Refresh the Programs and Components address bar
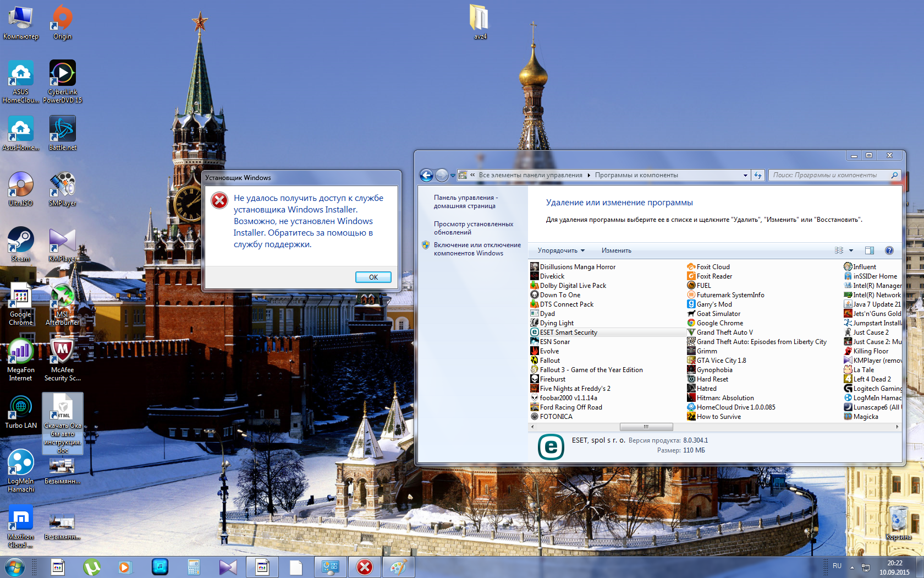This screenshot has width=924, height=578. coord(758,175)
